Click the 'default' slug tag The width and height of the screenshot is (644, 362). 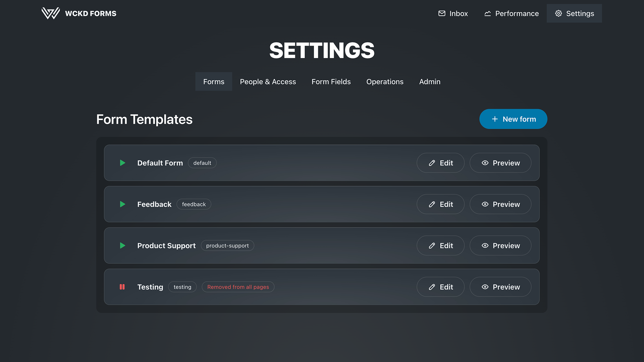(202, 163)
